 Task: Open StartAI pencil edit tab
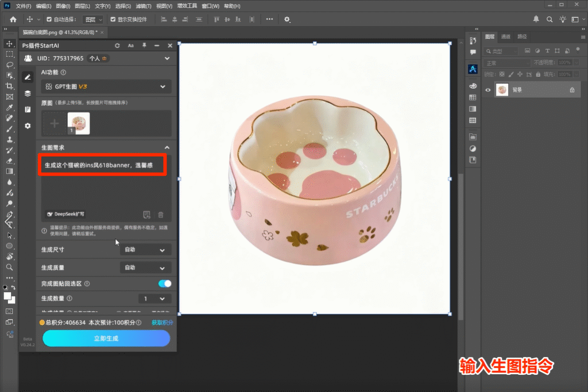(28, 77)
